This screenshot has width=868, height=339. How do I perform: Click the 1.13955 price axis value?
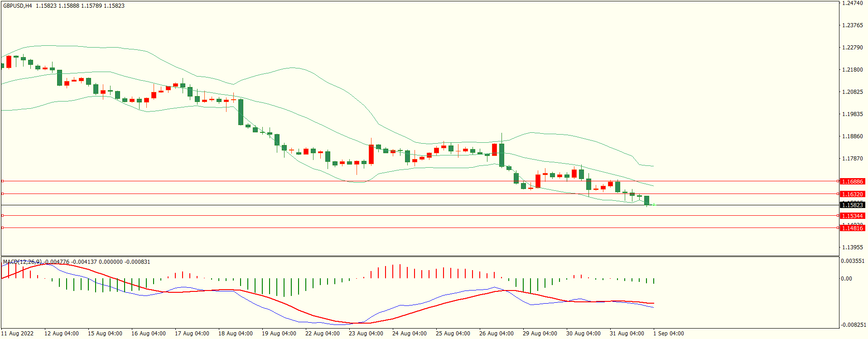click(x=852, y=247)
